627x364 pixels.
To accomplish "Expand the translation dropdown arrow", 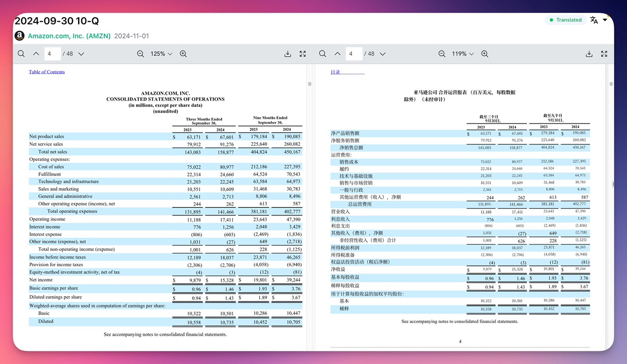I will point(605,20).
